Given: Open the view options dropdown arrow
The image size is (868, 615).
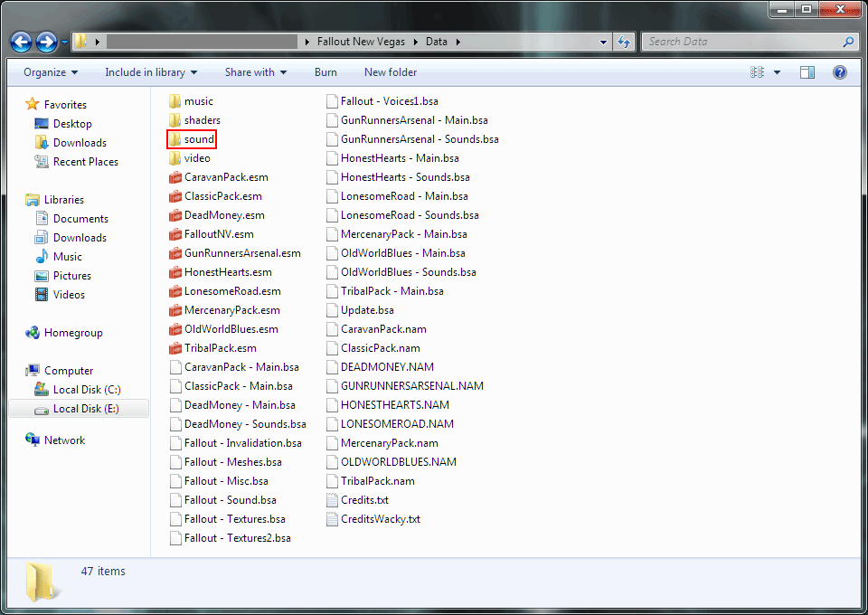Looking at the screenshot, I should pyautogui.click(x=778, y=72).
